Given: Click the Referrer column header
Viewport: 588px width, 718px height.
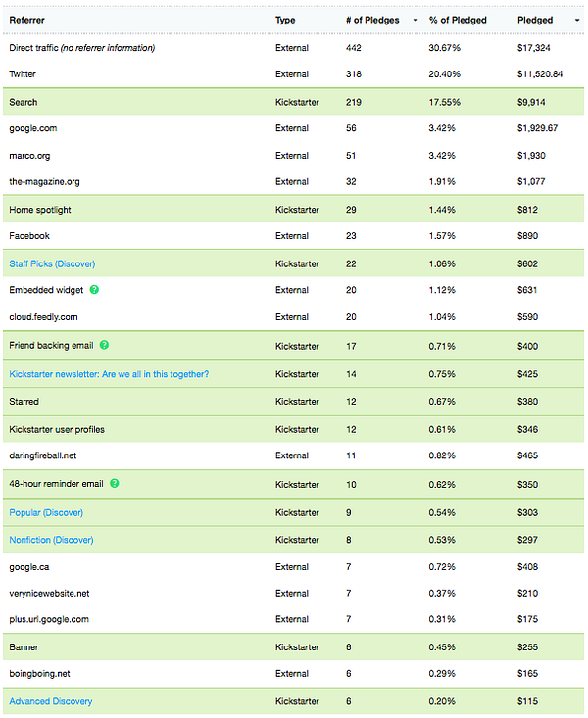Looking at the screenshot, I should (27, 21).
